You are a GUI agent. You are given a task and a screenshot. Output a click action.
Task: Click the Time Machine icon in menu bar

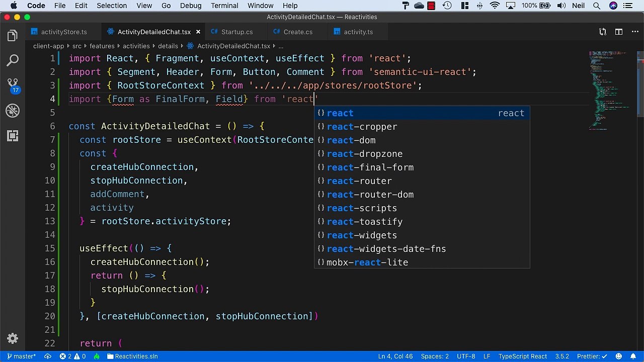(x=447, y=6)
